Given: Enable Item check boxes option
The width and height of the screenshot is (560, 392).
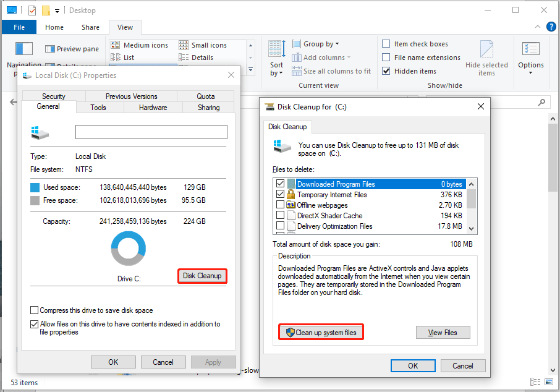Looking at the screenshot, I should click(386, 44).
